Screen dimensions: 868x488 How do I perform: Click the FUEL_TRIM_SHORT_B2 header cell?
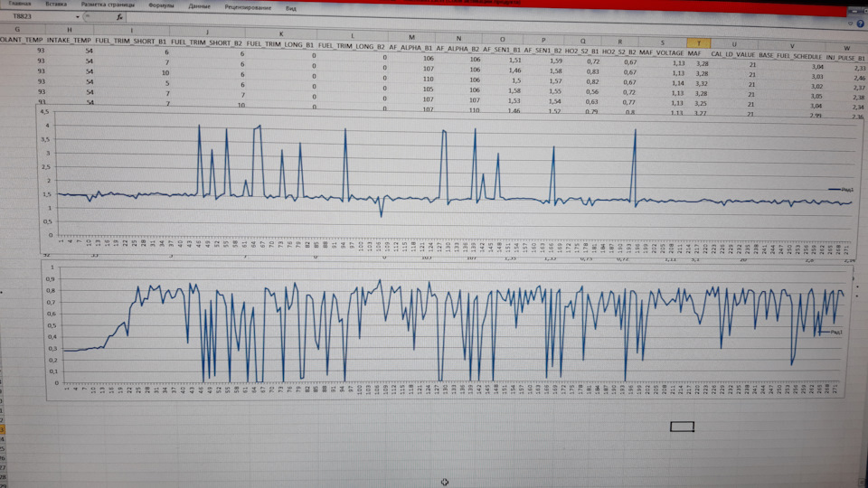[206, 42]
